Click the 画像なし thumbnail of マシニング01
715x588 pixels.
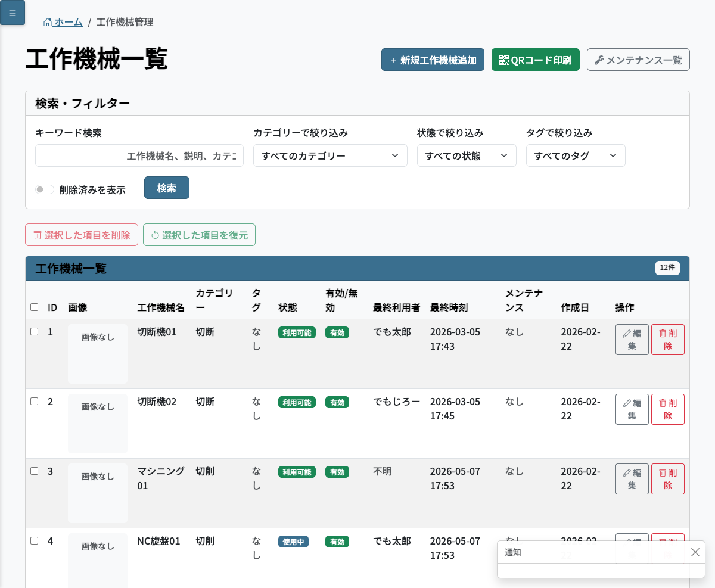98,493
